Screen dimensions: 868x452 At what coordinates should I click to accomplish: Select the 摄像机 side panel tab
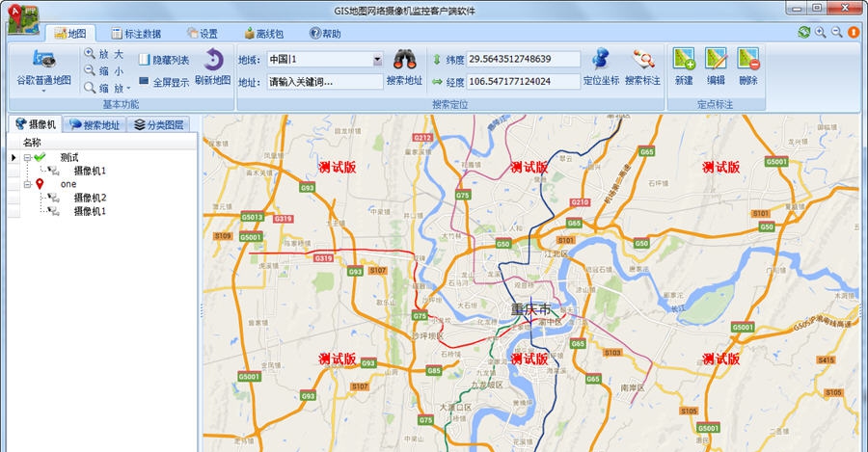[36, 124]
